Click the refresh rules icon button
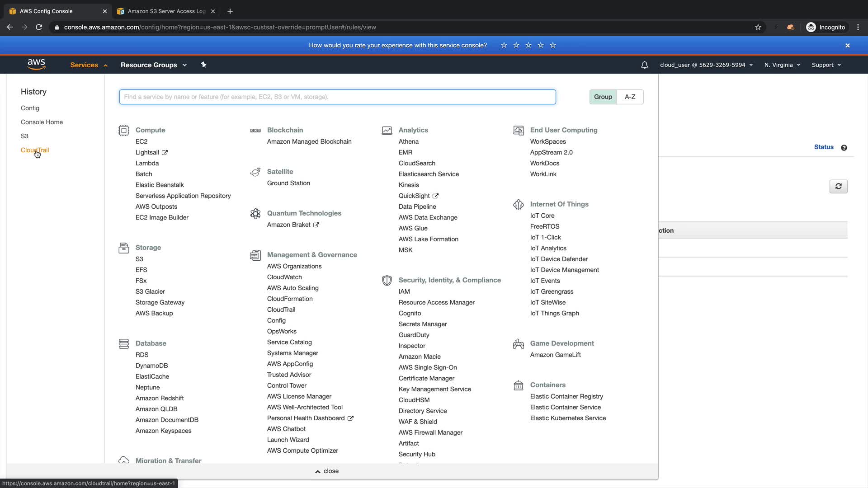The image size is (868, 488). (x=838, y=186)
